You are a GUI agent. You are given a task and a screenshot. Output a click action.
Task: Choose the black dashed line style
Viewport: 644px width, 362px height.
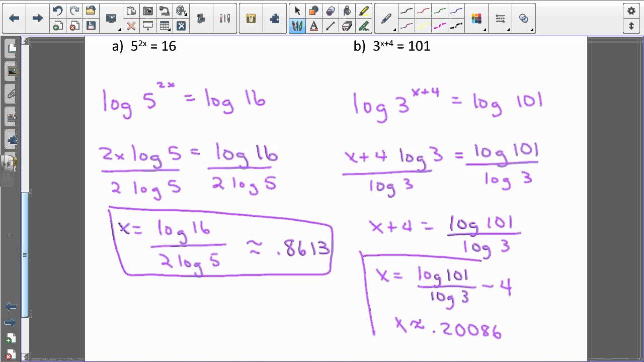click(x=456, y=26)
